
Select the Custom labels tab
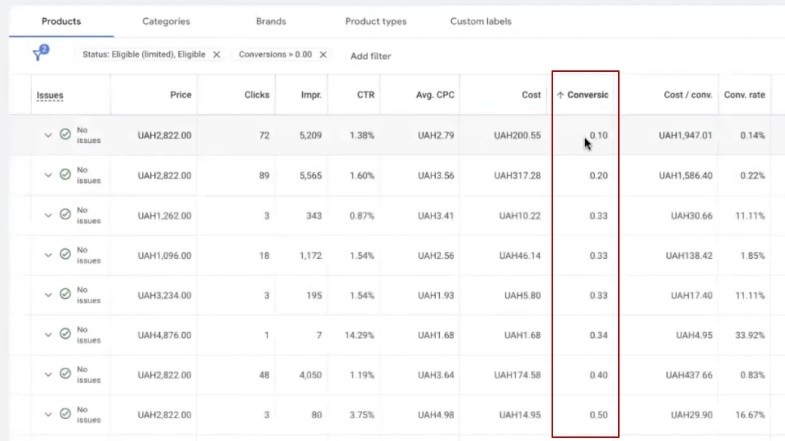coord(482,21)
